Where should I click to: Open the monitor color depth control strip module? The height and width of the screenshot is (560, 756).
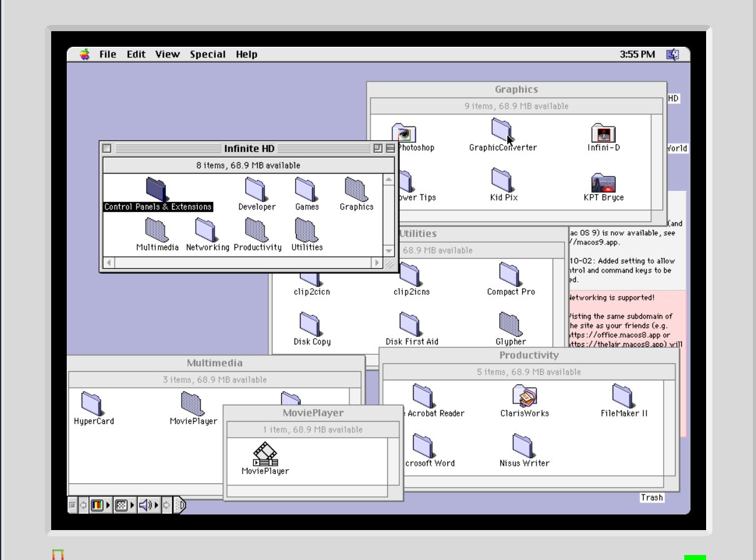pyautogui.click(x=100, y=505)
